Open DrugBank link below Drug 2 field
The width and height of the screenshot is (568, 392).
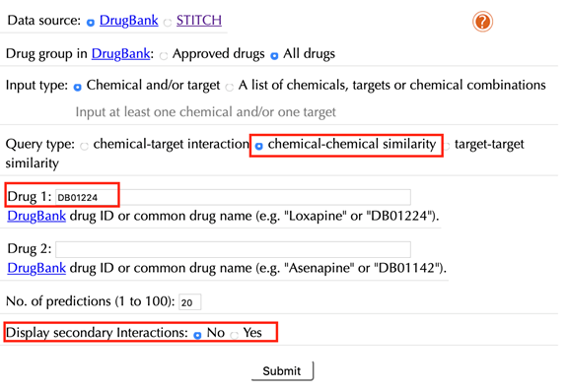click(36, 268)
